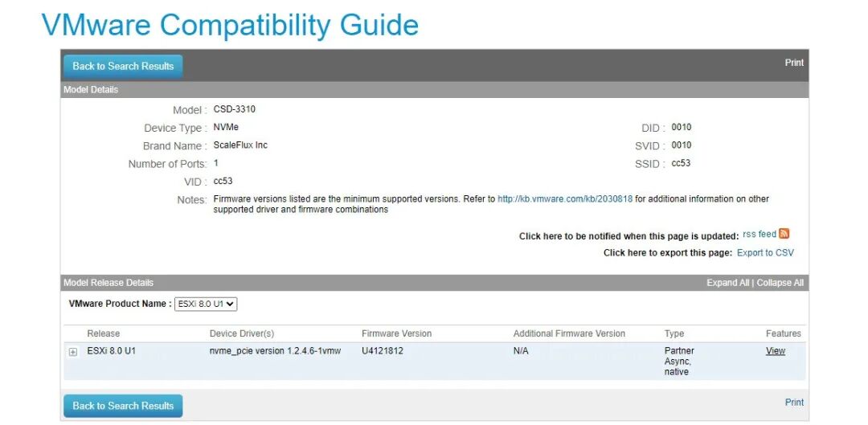Open the rss feed text link

click(759, 234)
